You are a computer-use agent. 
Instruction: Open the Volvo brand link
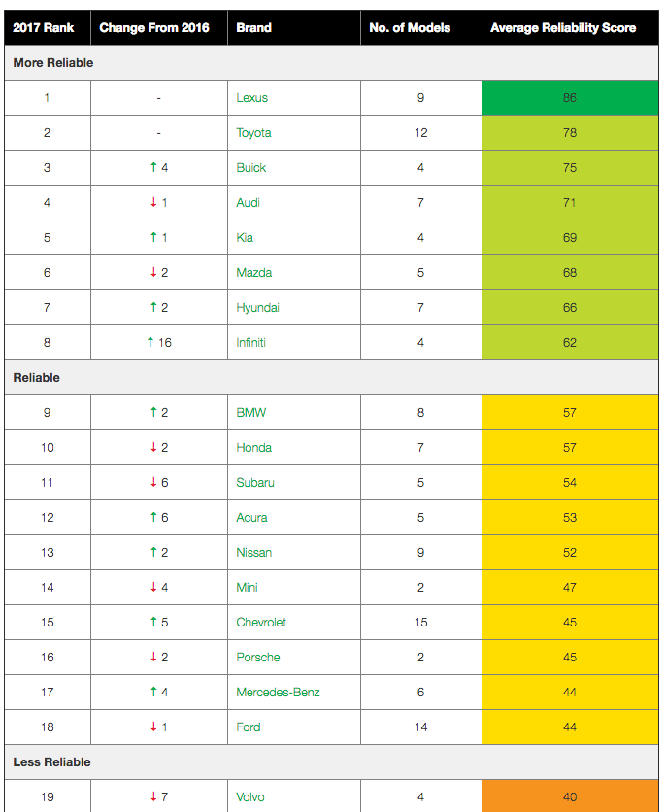[x=250, y=797]
